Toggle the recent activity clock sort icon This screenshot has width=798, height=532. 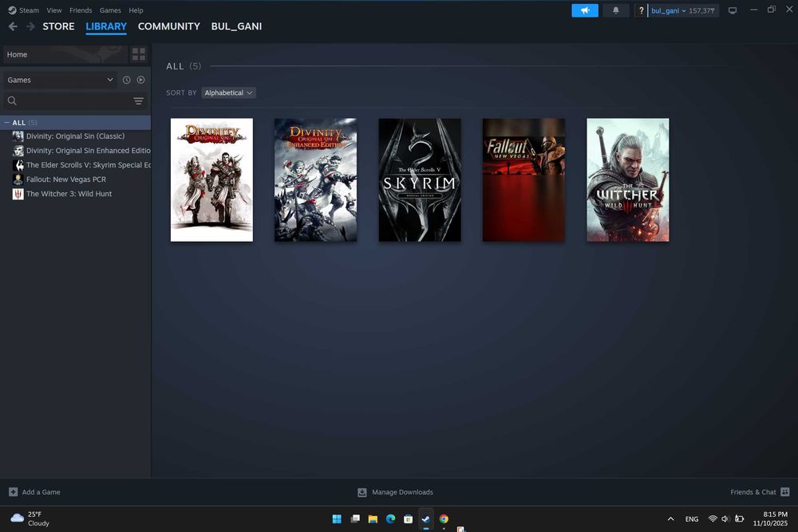tap(127, 80)
